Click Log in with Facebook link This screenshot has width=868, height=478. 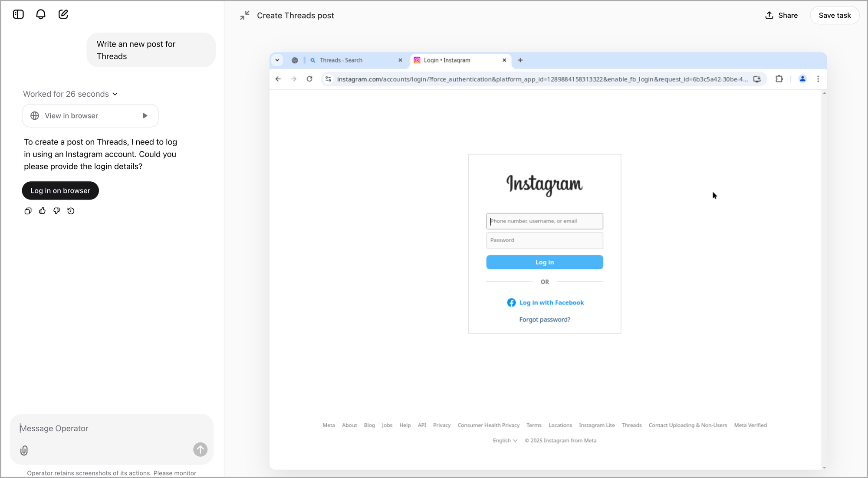[546, 303]
